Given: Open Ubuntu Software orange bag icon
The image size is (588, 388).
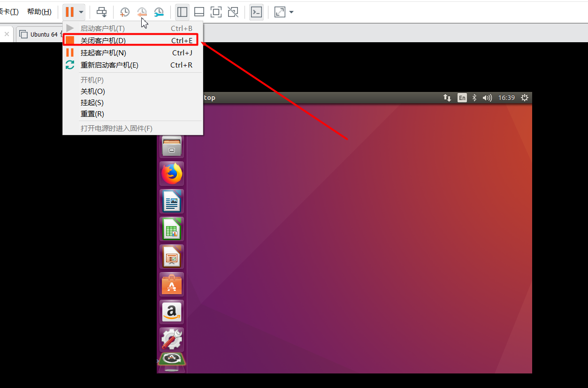Looking at the screenshot, I should click(171, 284).
